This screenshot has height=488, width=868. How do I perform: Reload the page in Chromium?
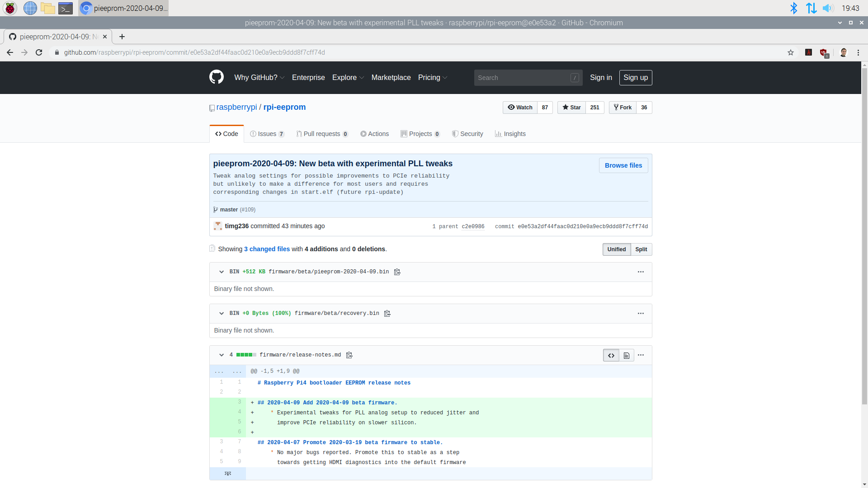coord(39,52)
